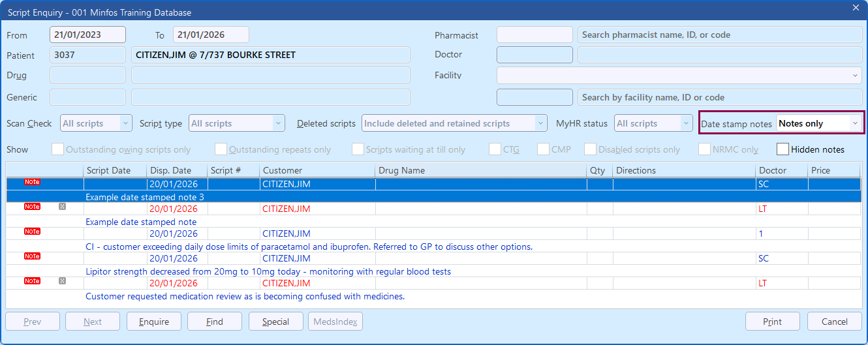
Task: Run the search with Enquire
Action: 154,322
